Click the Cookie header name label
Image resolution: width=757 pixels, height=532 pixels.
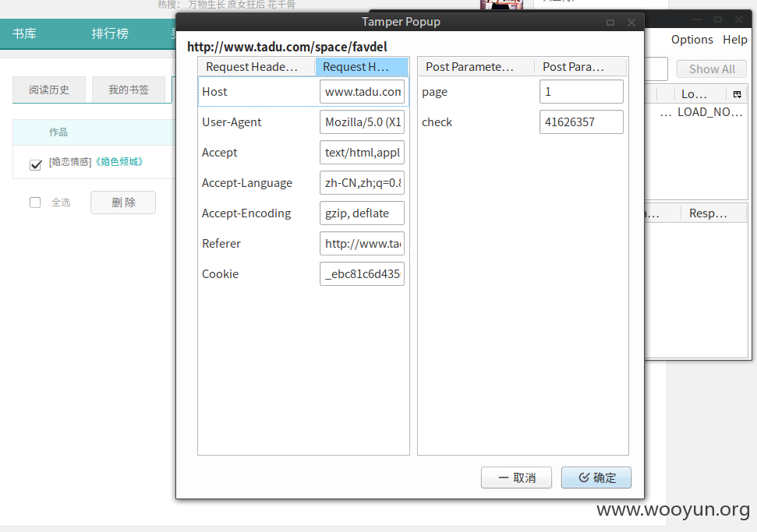tap(220, 274)
